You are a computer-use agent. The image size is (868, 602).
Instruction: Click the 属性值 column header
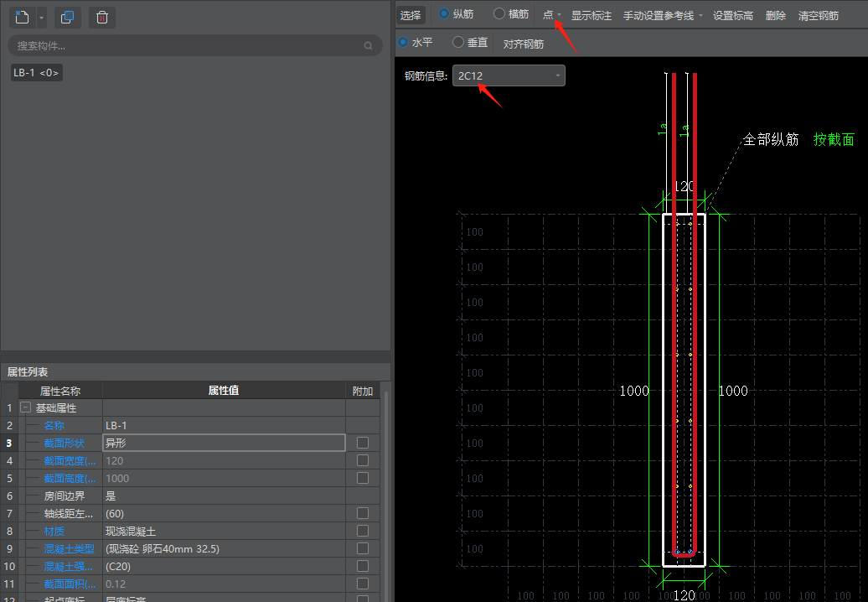coord(224,391)
